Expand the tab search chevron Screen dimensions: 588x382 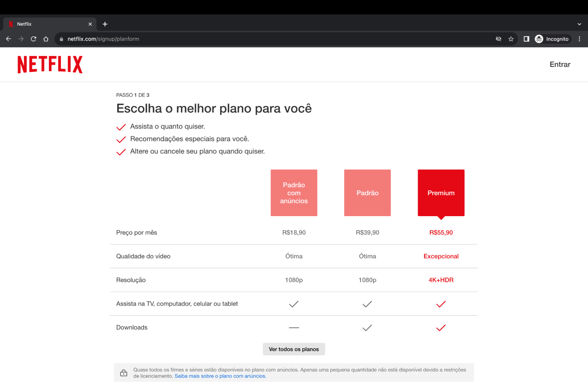click(x=579, y=24)
